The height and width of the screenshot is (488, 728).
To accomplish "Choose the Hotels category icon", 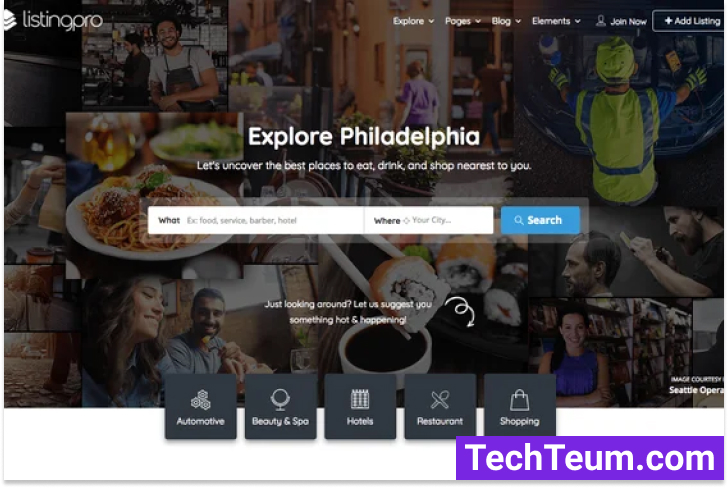I will coord(360,399).
